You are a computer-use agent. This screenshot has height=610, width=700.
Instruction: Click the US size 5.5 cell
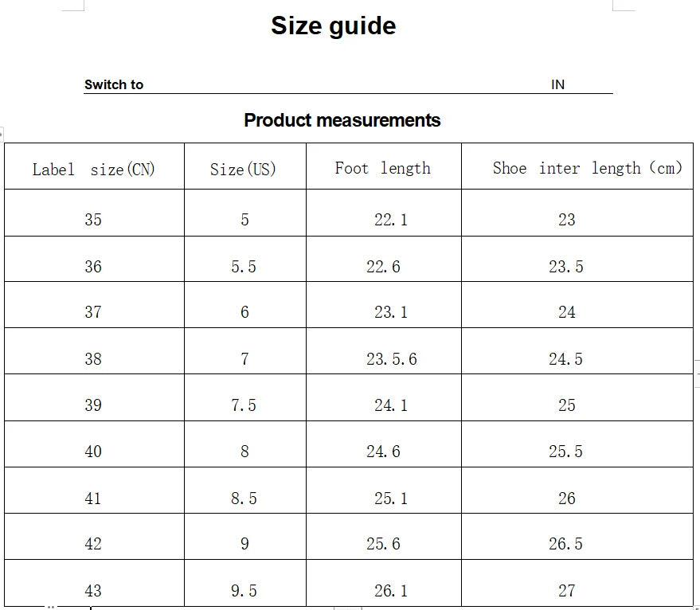[244, 267]
